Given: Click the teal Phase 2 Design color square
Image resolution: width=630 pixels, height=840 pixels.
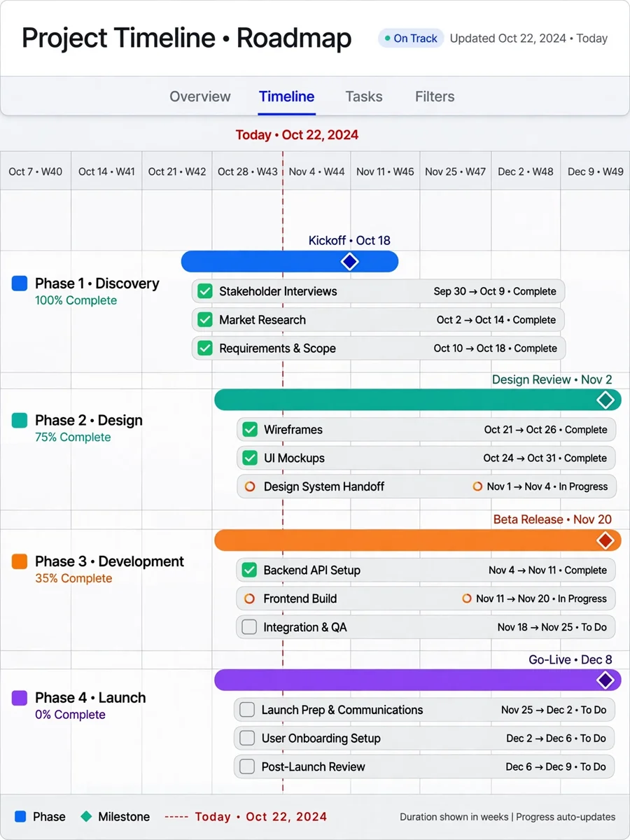Looking at the screenshot, I should 20,420.
